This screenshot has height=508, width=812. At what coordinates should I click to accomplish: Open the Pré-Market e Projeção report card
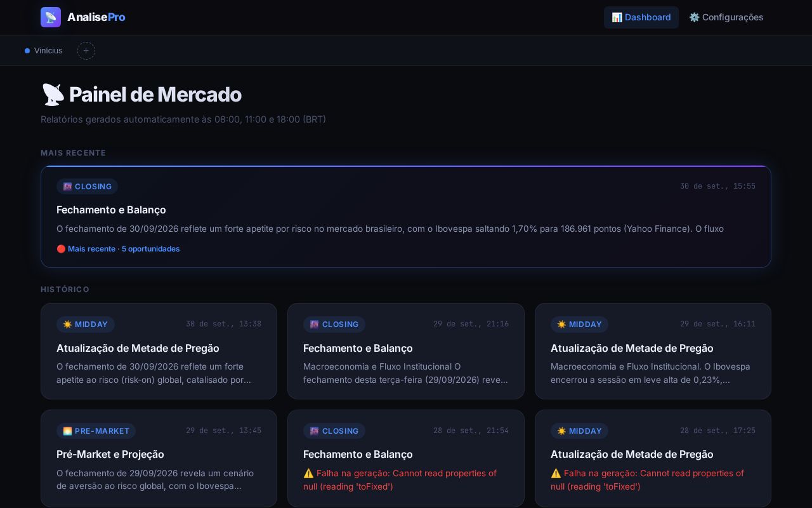[159, 458]
